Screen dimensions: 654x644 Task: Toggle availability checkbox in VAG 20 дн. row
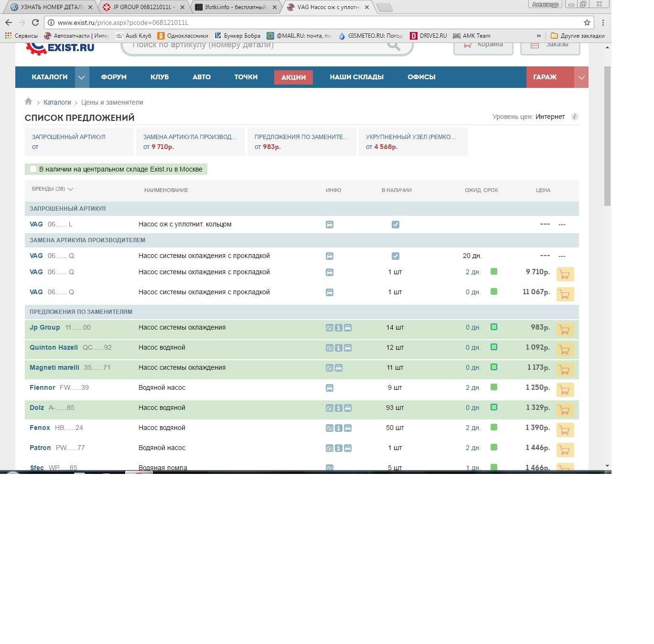click(x=396, y=256)
